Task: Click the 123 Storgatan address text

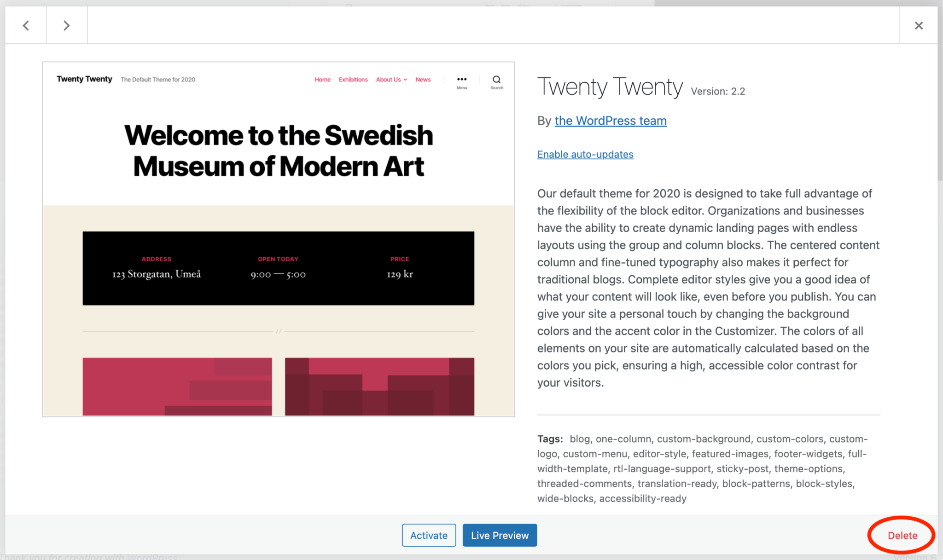Action: [x=157, y=274]
